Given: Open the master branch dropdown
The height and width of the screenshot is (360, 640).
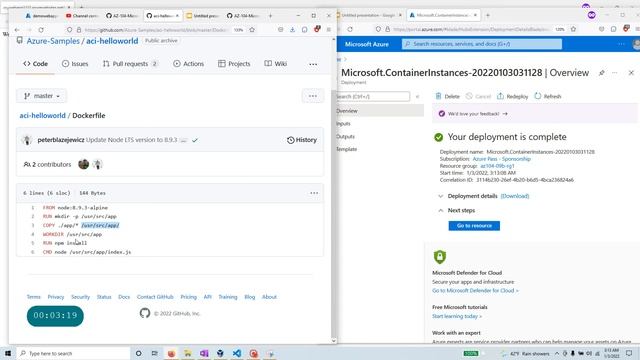Looking at the screenshot, I should point(42,96).
